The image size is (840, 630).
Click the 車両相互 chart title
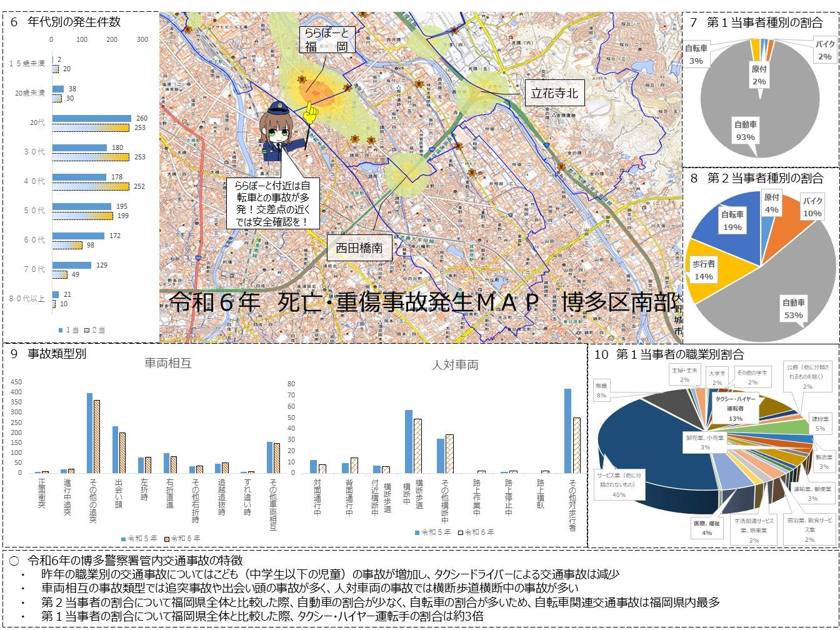coord(167,363)
